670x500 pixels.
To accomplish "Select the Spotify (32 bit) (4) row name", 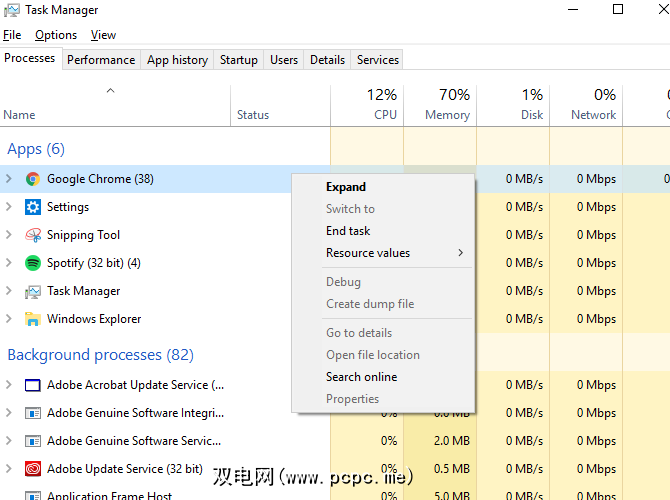I will (94, 263).
